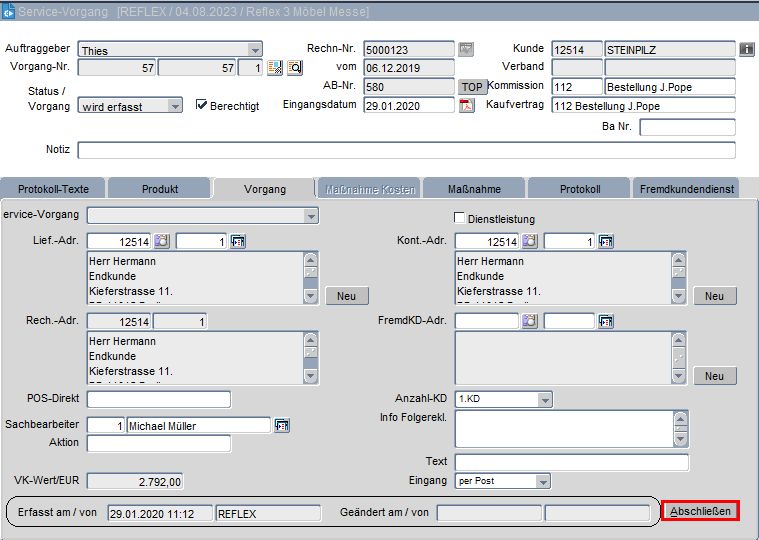Open the Auftraggeber dropdown showing Thies
Screen dimensions: 759x540
(255, 50)
